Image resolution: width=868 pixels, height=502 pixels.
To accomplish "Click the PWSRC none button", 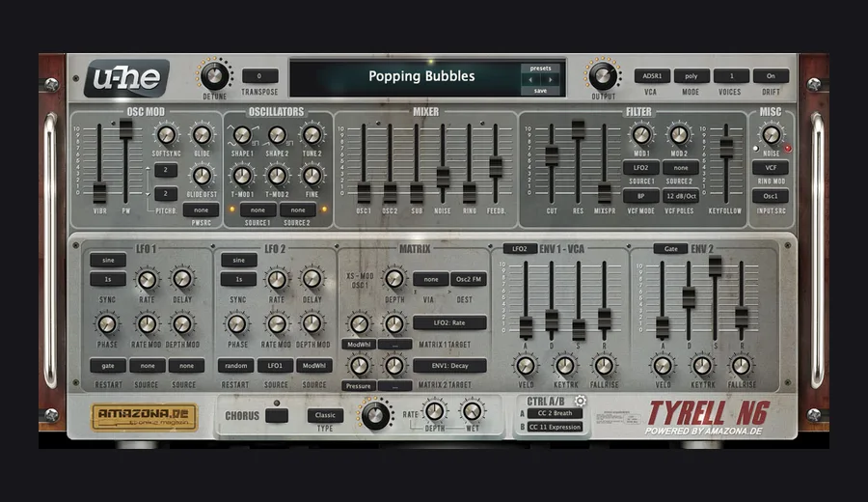I will coord(201,210).
